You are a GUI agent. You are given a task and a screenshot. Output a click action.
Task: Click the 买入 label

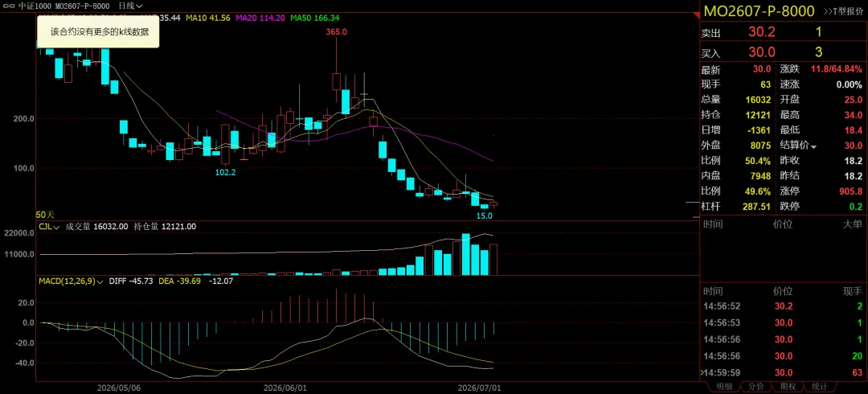point(711,53)
